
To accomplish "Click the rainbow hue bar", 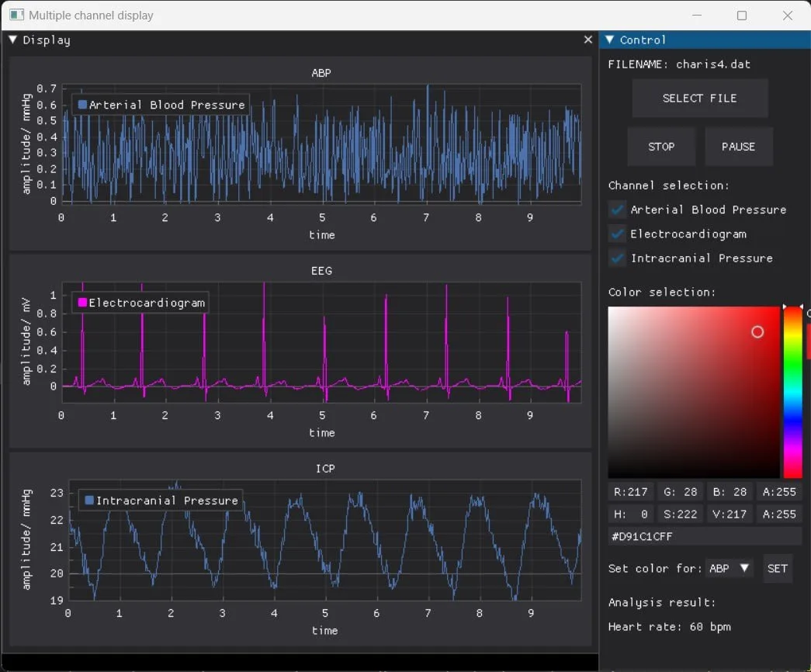I will point(793,392).
